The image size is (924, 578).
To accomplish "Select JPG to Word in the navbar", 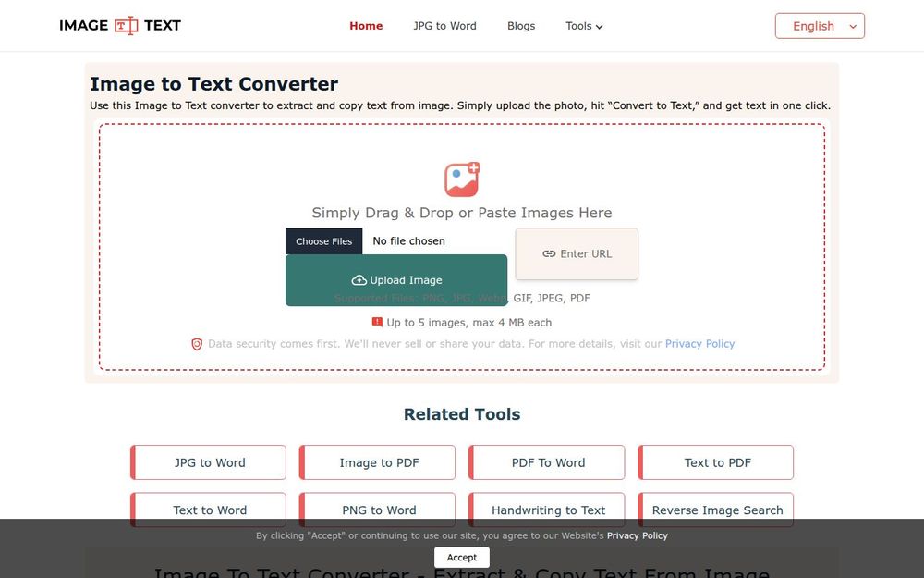I will coord(444,26).
